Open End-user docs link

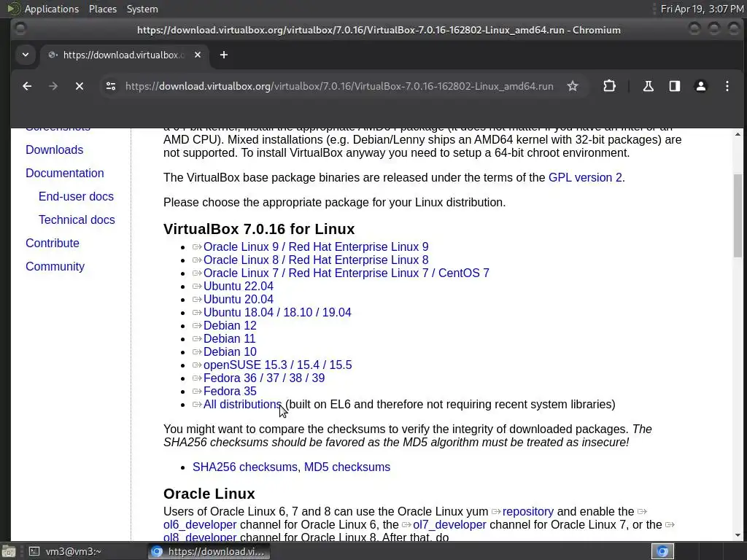click(x=76, y=197)
